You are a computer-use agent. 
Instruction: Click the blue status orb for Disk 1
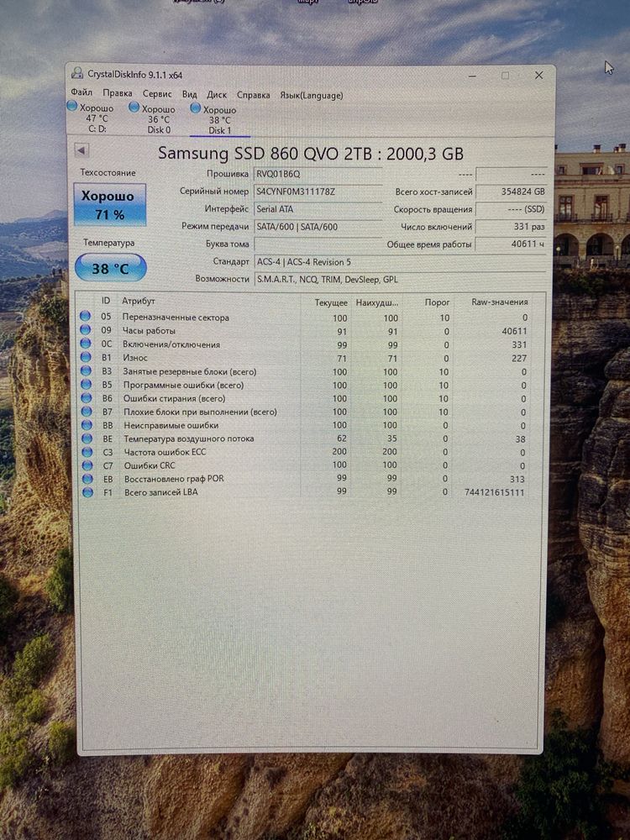point(196,108)
